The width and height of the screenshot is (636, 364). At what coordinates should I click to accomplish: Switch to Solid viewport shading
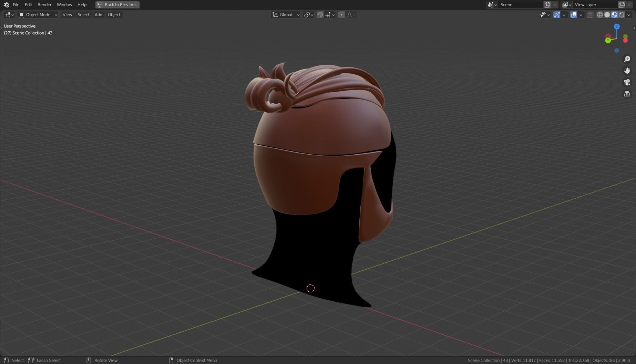coord(607,15)
